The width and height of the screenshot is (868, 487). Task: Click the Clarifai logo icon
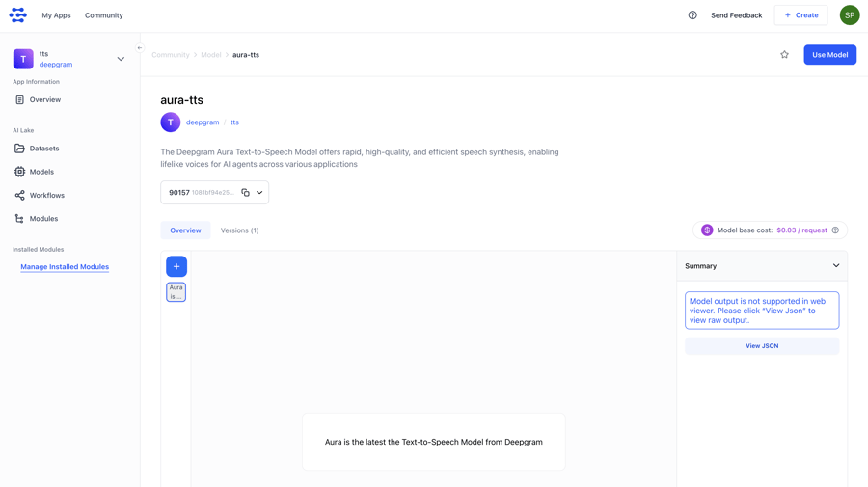(18, 15)
